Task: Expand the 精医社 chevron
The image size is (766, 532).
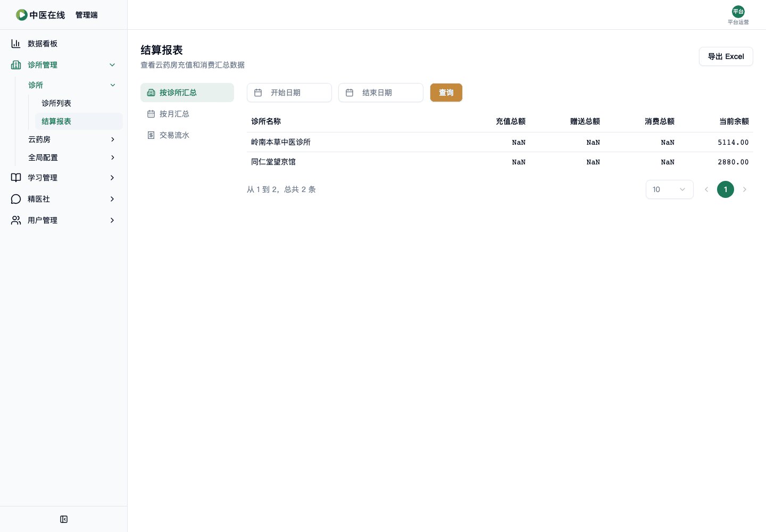Action: (x=112, y=199)
